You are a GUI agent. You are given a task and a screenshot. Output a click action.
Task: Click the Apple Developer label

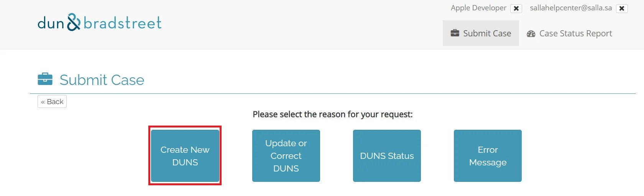[478, 8]
